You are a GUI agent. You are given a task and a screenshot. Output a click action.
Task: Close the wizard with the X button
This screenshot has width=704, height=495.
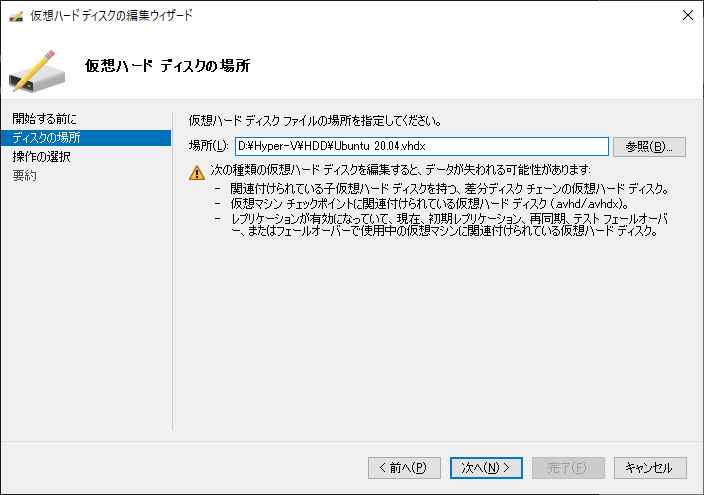[x=687, y=15]
